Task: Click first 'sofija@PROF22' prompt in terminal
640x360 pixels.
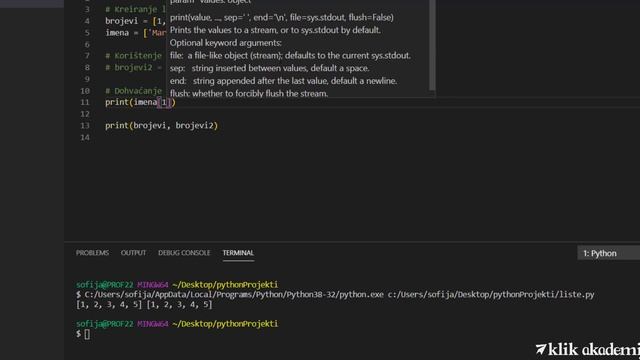Action: (x=104, y=284)
